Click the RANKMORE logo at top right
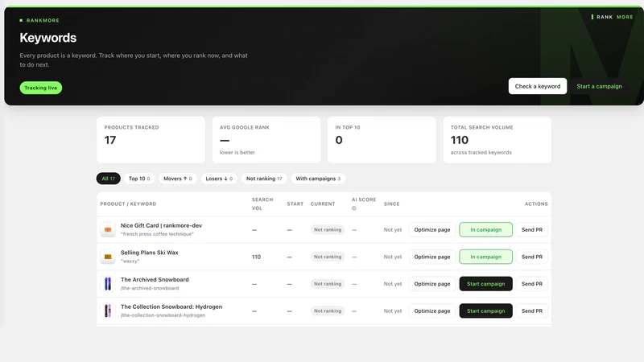This screenshot has height=362, width=644. click(x=612, y=17)
